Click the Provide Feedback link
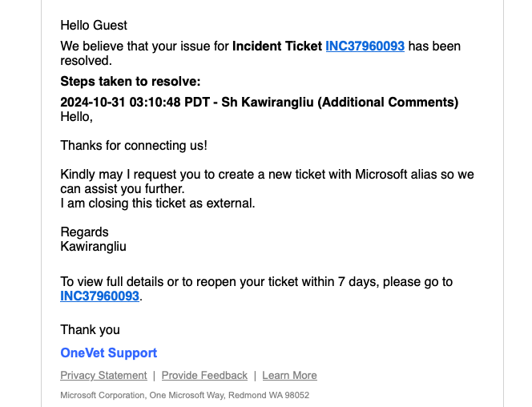Image resolution: width=532 pixels, height=407 pixels. [204, 376]
